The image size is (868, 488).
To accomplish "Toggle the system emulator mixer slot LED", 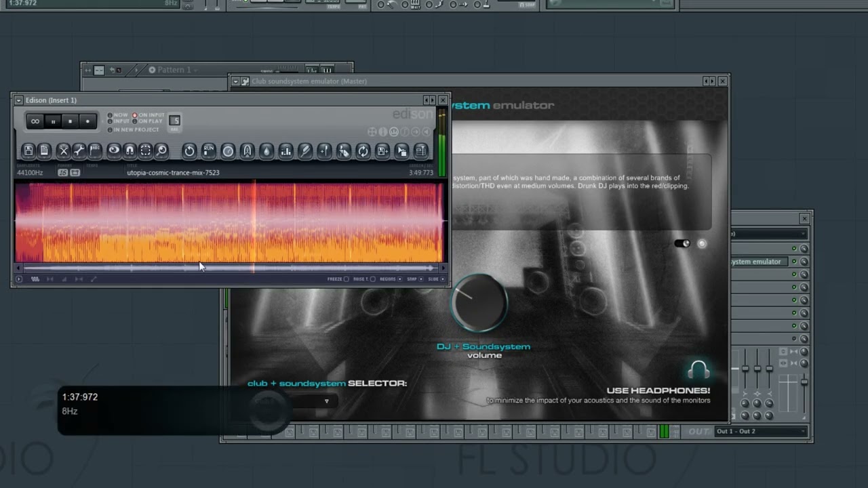I will tap(794, 262).
